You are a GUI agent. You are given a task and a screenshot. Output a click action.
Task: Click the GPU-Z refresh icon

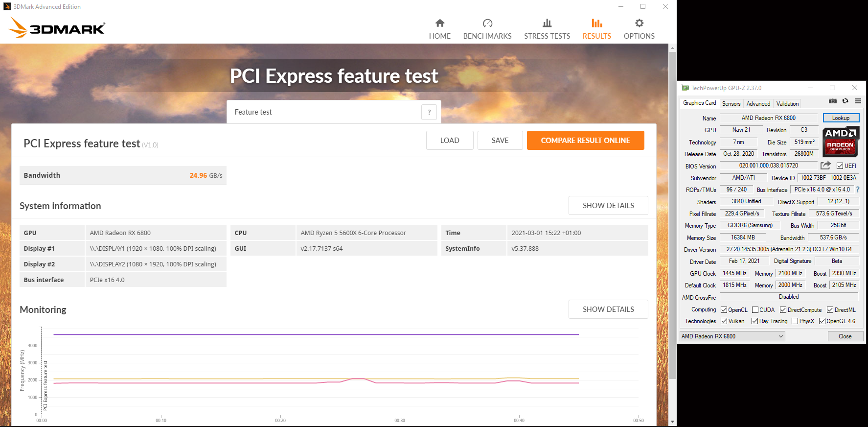pyautogui.click(x=845, y=101)
